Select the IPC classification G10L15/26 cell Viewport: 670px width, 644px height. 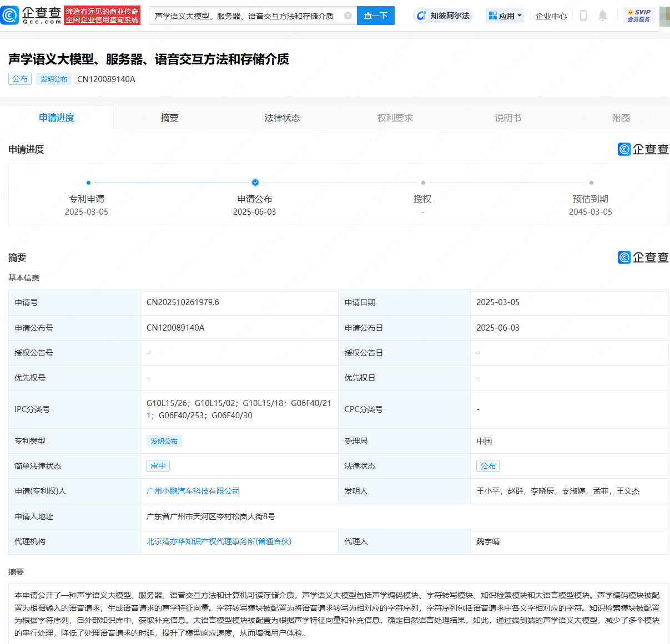click(239, 409)
